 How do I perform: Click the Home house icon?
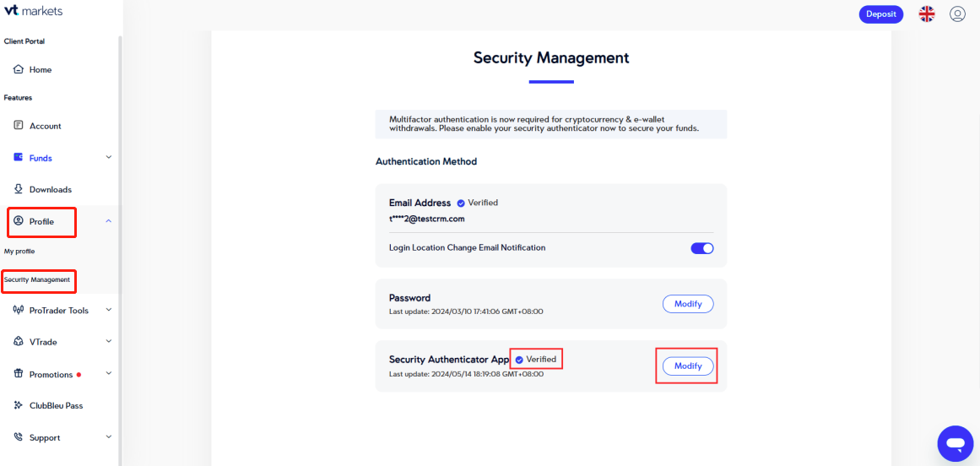pyautogui.click(x=19, y=69)
